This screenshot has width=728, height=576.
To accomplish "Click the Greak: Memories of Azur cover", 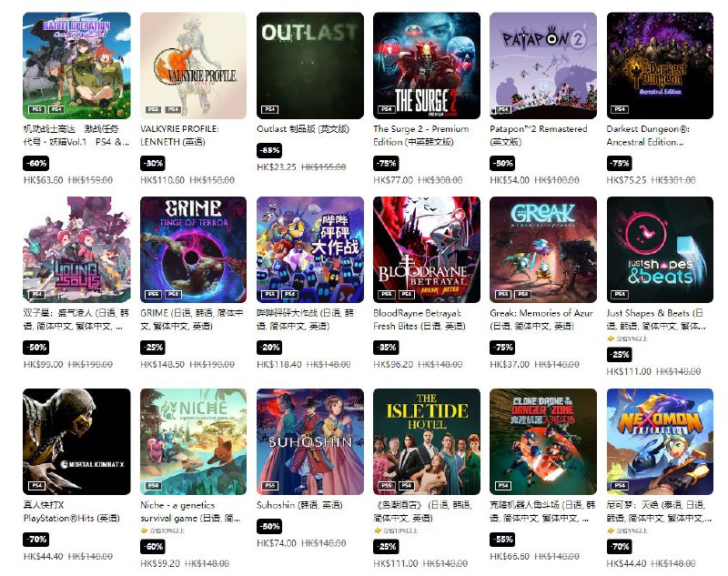I will click(x=543, y=249).
